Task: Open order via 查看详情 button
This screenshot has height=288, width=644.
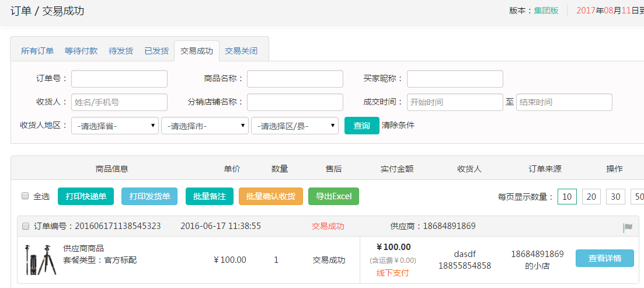Action: tap(604, 258)
